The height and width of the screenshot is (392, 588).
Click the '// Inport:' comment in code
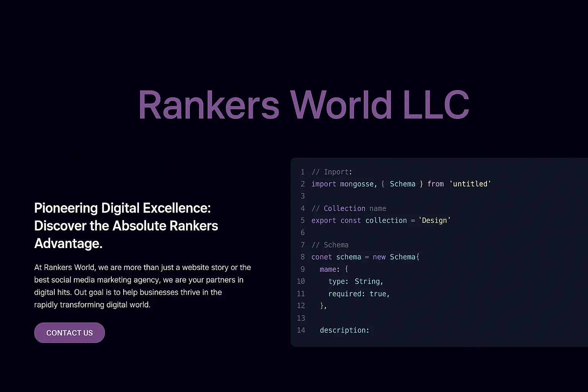[x=332, y=172]
